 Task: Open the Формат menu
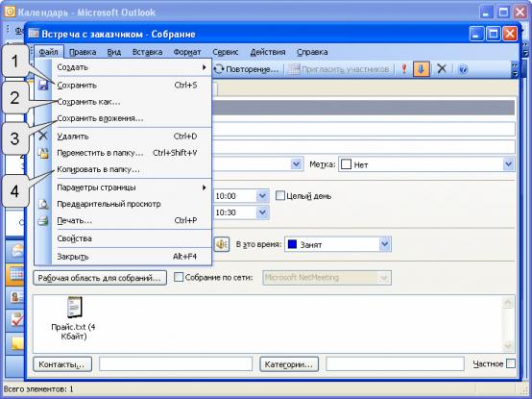click(x=187, y=52)
